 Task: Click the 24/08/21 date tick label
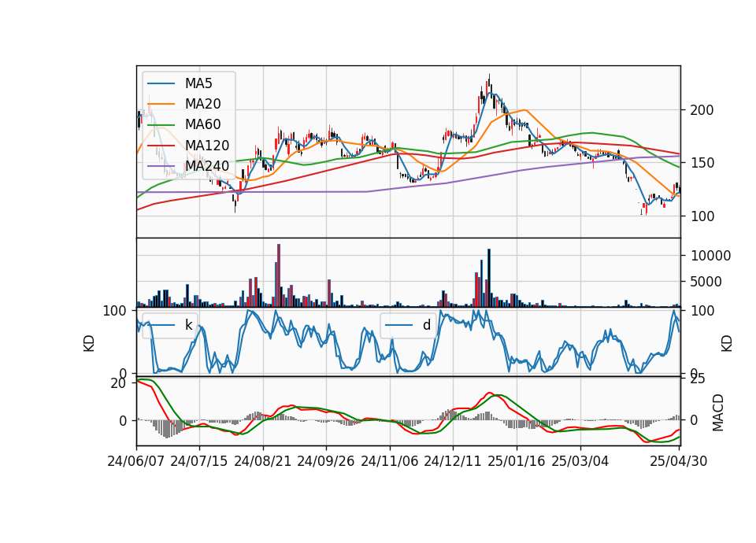(263, 461)
